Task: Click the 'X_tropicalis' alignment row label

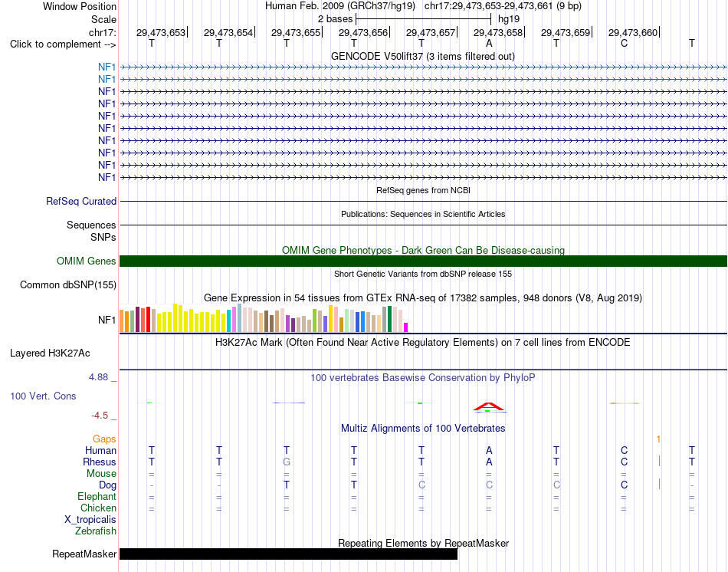Action: coord(90,520)
